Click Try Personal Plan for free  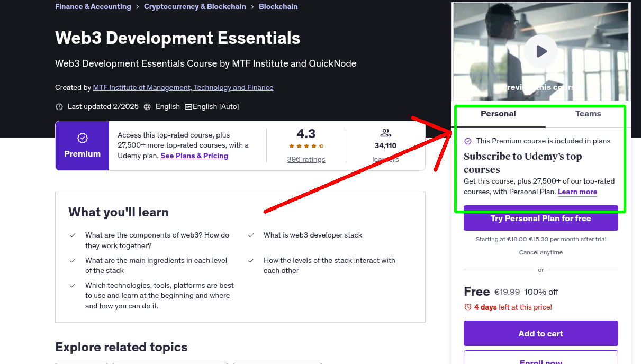(x=541, y=218)
